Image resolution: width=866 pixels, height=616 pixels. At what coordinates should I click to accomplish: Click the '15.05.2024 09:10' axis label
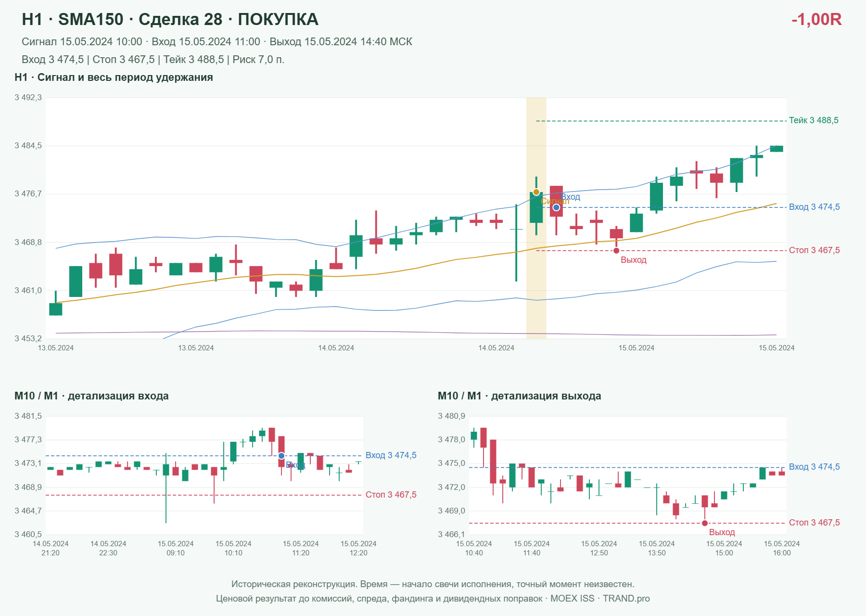(x=176, y=548)
